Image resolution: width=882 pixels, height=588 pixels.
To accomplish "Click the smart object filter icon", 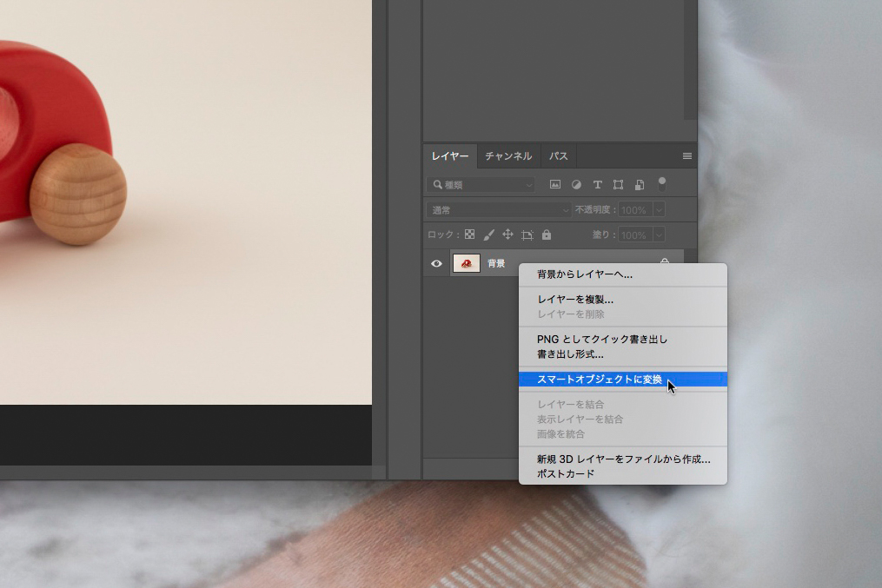I will click(x=639, y=185).
